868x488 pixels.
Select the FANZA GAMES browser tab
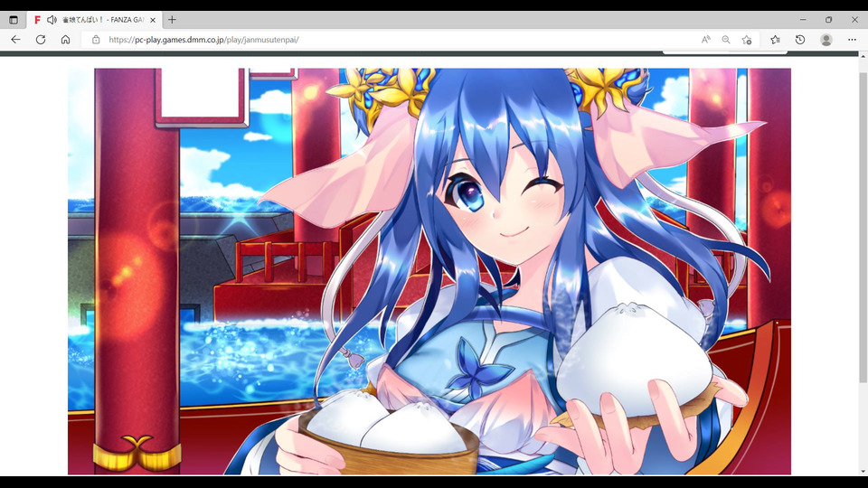tap(94, 20)
